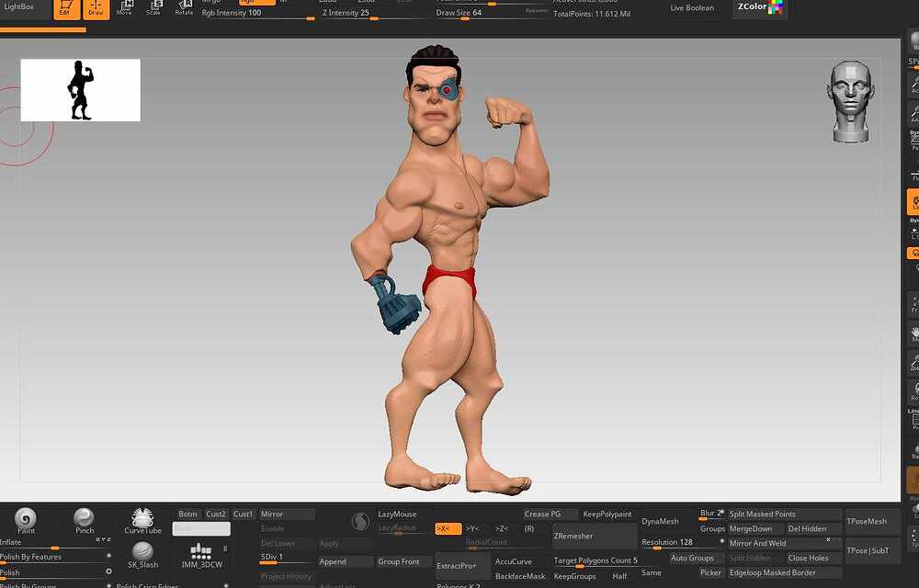The height and width of the screenshot is (588, 919).
Task: Click Mirror And Weld button
Action: pyautogui.click(x=785, y=544)
